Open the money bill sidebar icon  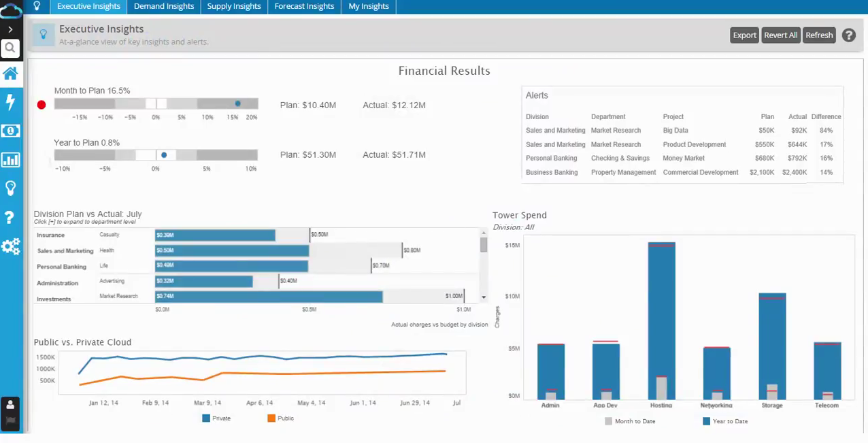[x=10, y=131]
